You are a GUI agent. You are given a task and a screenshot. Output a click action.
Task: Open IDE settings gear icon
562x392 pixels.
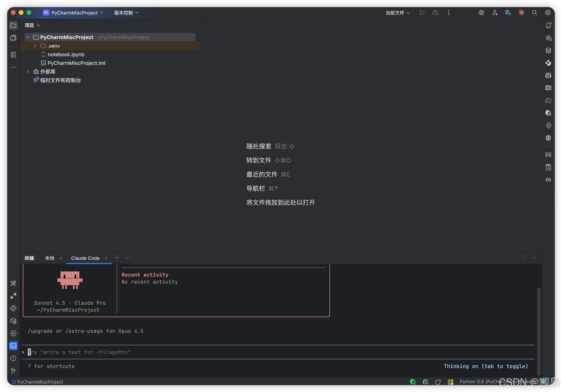coord(548,13)
